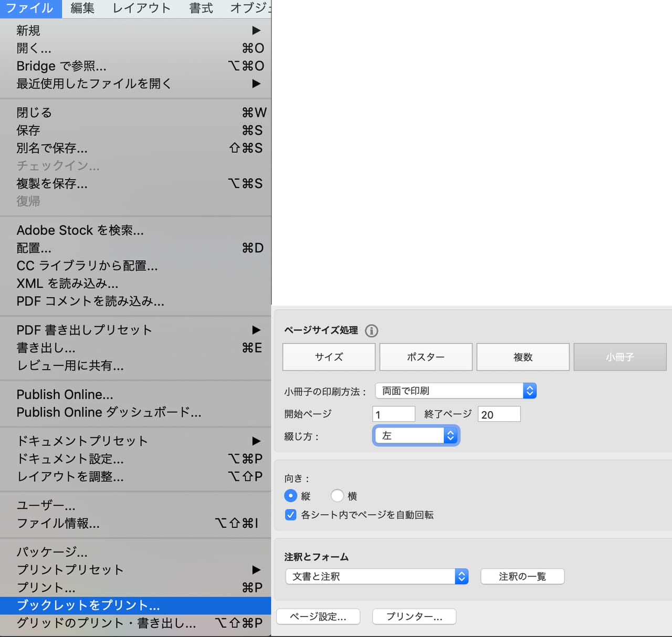Choose ブックレットをプリント... menu item
Image resolution: width=672 pixels, height=637 pixels.
tap(135, 605)
